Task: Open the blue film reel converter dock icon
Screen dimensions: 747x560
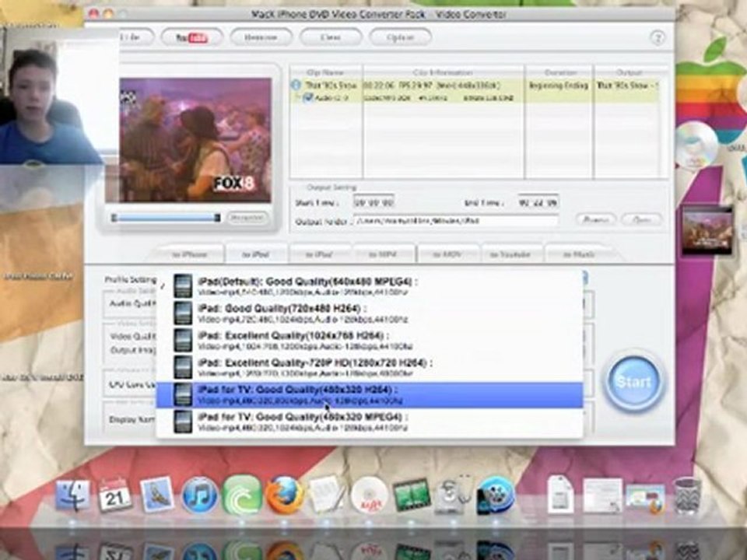Action: [x=496, y=496]
